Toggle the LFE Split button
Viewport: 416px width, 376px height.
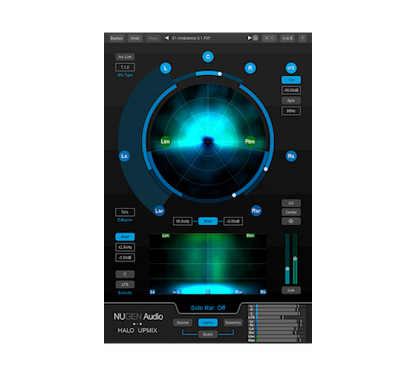(x=291, y=100)
